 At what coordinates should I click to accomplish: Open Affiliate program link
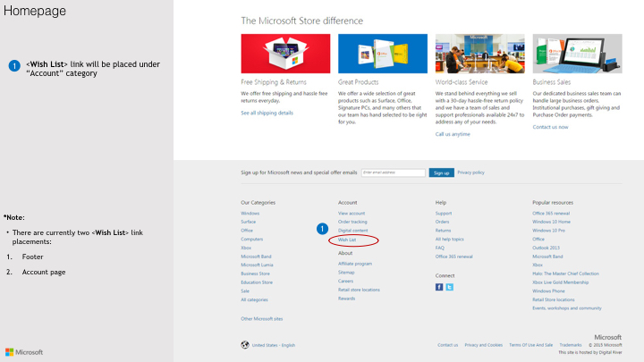pos(355,264)
